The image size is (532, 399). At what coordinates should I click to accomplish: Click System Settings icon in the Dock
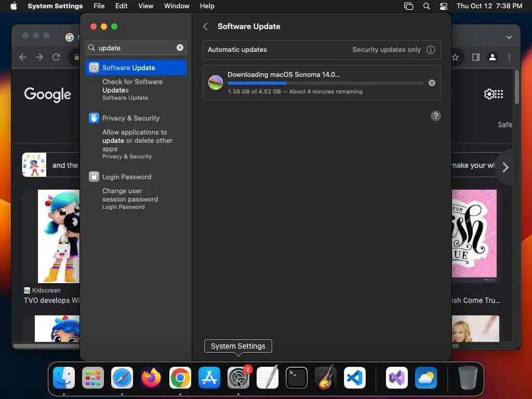point(238,378)
